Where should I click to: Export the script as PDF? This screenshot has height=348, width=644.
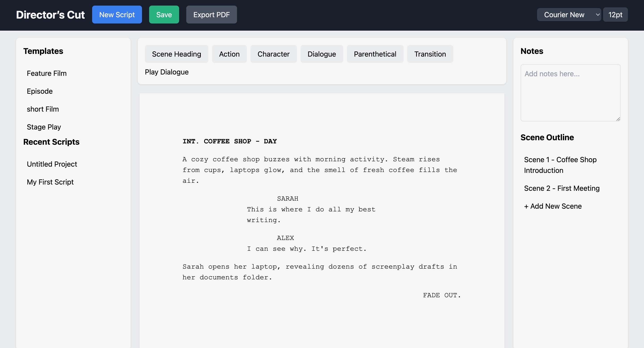(211, 15)
